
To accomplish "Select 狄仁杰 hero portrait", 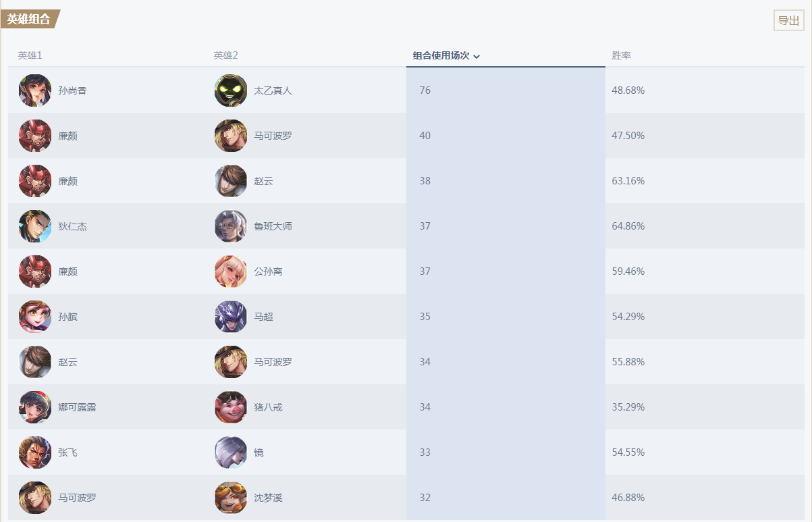I will coord(35,226).
